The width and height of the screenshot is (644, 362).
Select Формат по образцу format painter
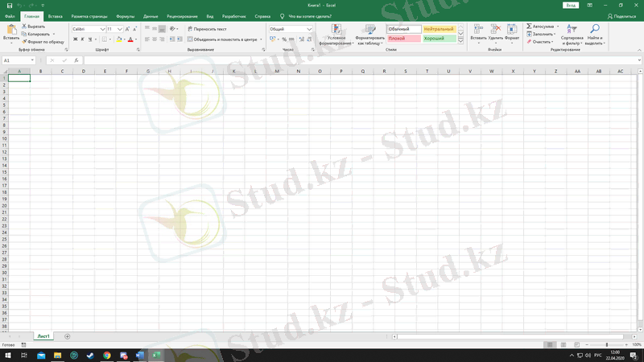43,42
